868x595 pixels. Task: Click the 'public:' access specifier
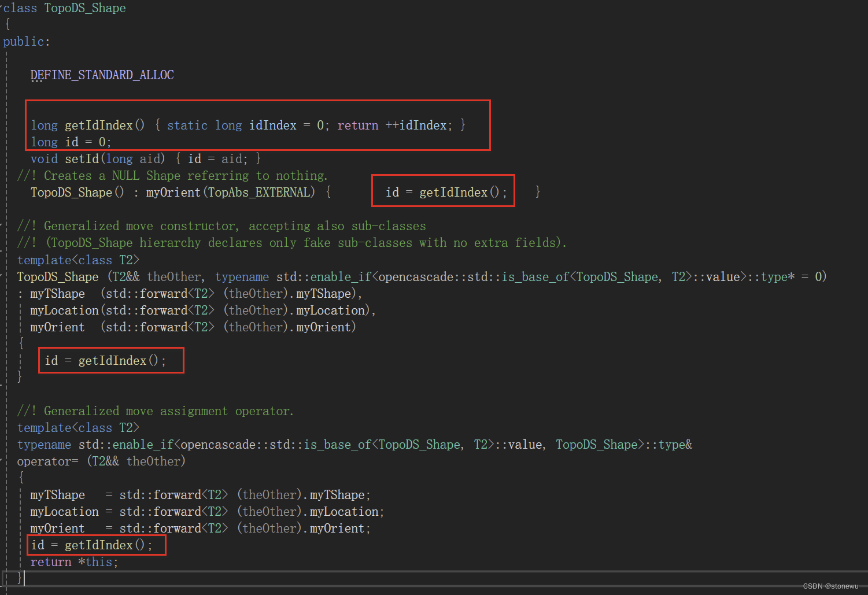tap(27, 42)
